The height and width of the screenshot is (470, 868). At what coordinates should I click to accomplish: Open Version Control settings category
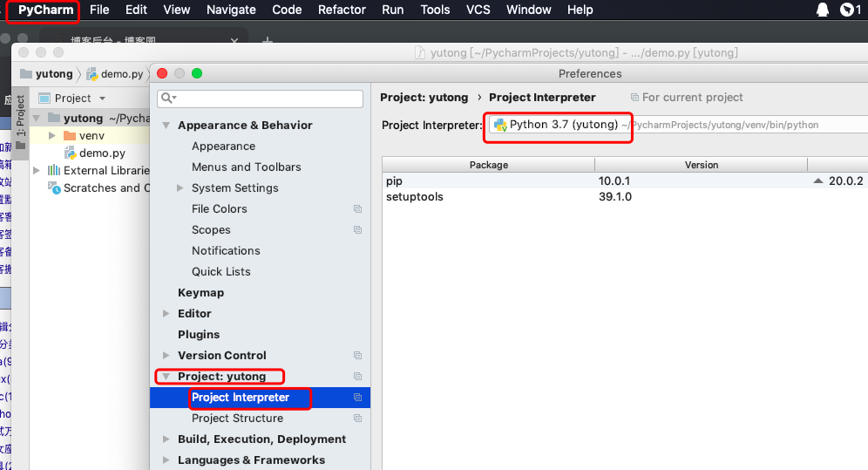click(x=222, y=356)
